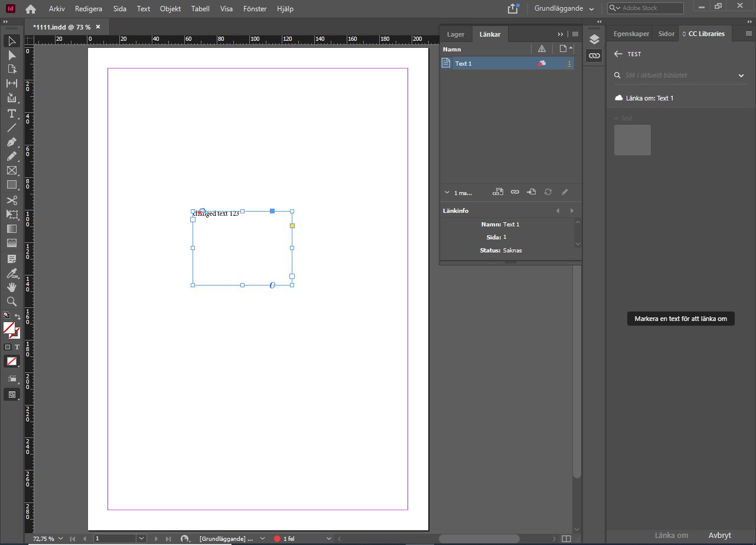
Task: Open the edit original pencil icon
Action: (565, 192)
